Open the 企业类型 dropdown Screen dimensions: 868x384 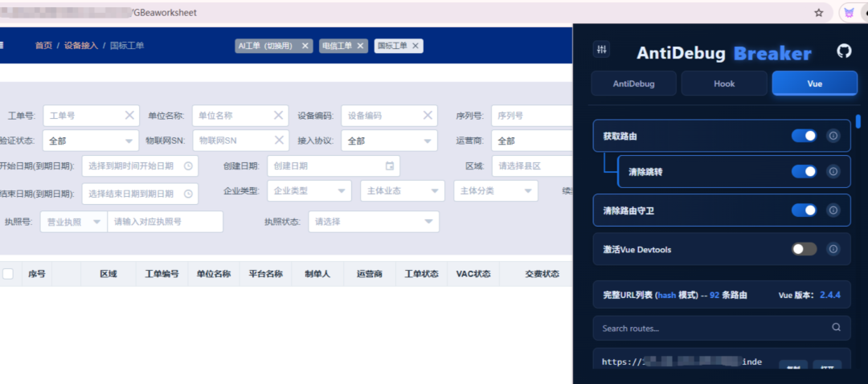click(309, 191)
